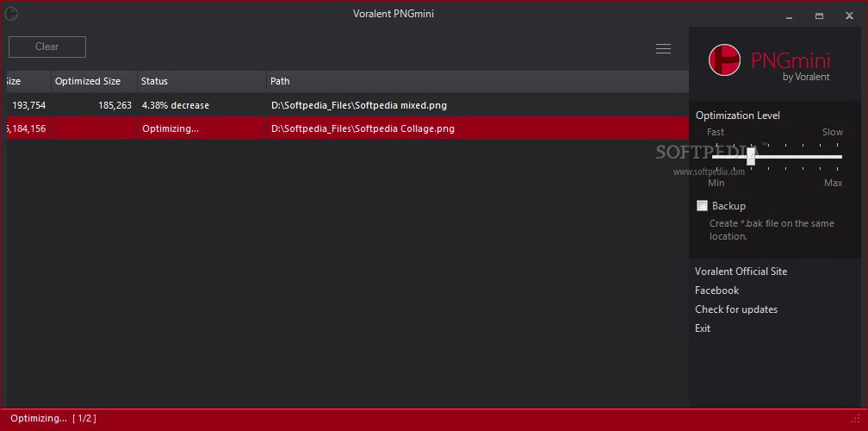868x431 pixels.
Task: Click the Optimization Level slider handle
Action: [x=751, y=157]
